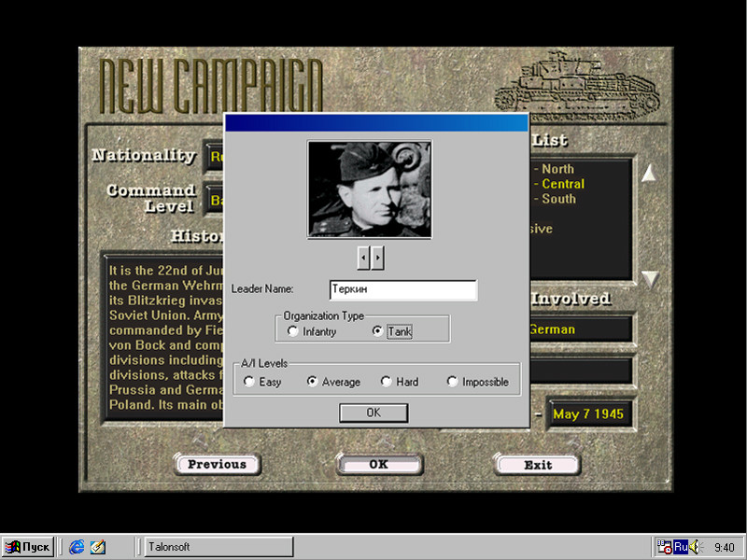Click the stone OK button in New Campaign
This screenshot has width=747, height=560.
click(x=379, y=464)
